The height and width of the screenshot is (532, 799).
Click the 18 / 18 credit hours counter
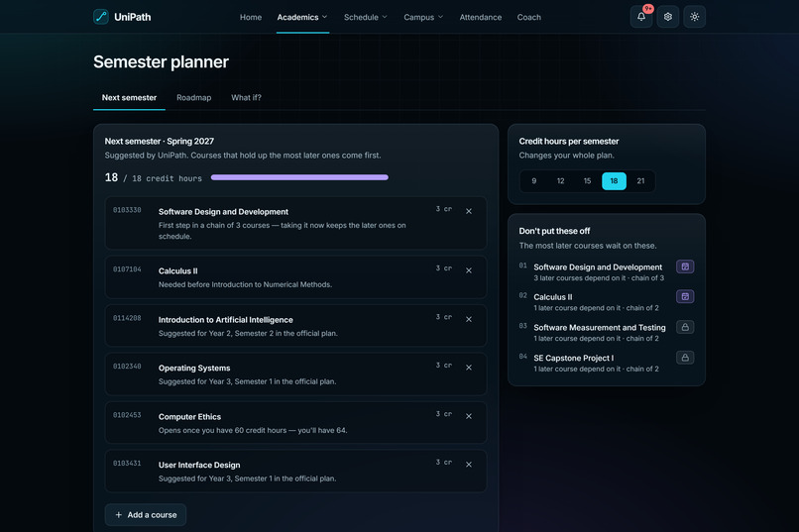pyautogui.click(x=153, y=177)
